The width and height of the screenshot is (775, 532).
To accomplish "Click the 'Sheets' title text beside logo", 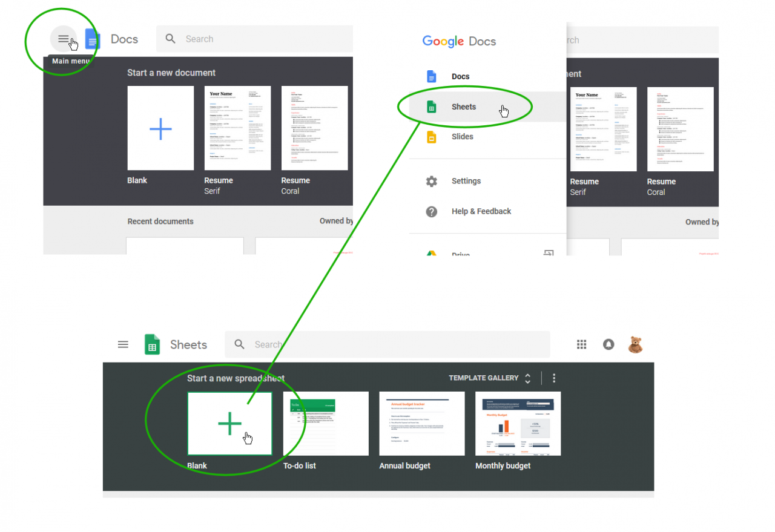I will 188,344.
